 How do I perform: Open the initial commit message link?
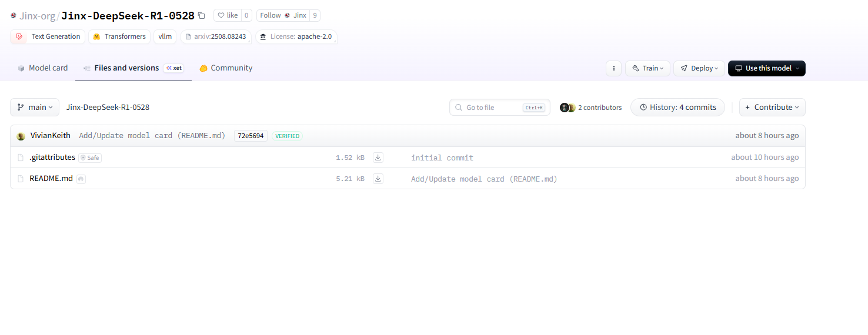[x=442, y=158]
